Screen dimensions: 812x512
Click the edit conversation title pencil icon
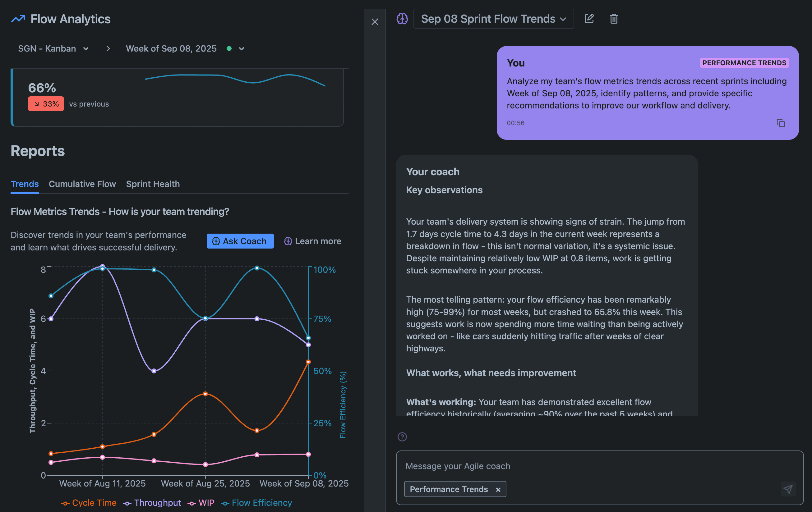pyautogui.click(x=589, y=19)
